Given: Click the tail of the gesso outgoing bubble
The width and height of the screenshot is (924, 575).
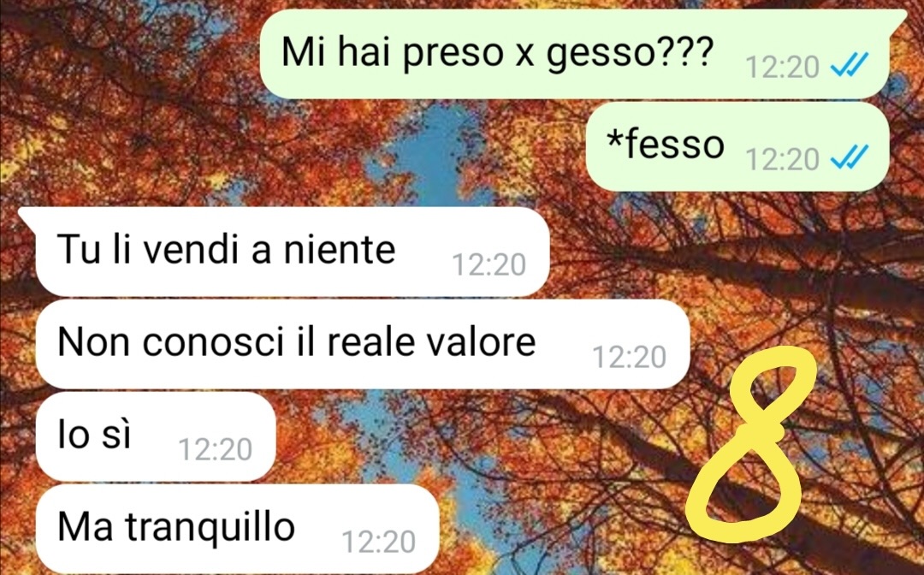Looking at the screenshot, I should pos(897,20).
